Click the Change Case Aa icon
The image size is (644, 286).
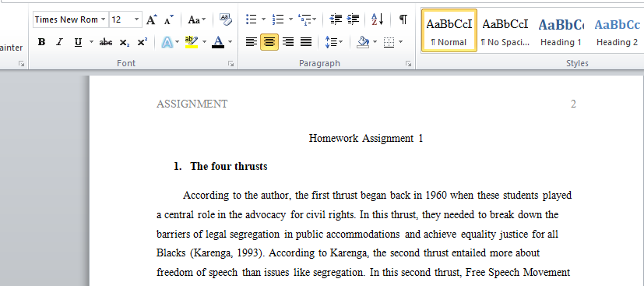194,19
